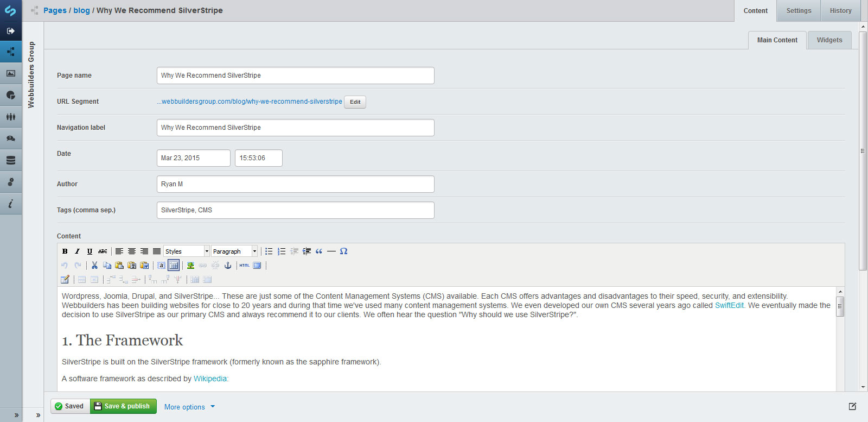868x422 pixels.
Task: Click the Page name input field
Action: tap(296, 75)
